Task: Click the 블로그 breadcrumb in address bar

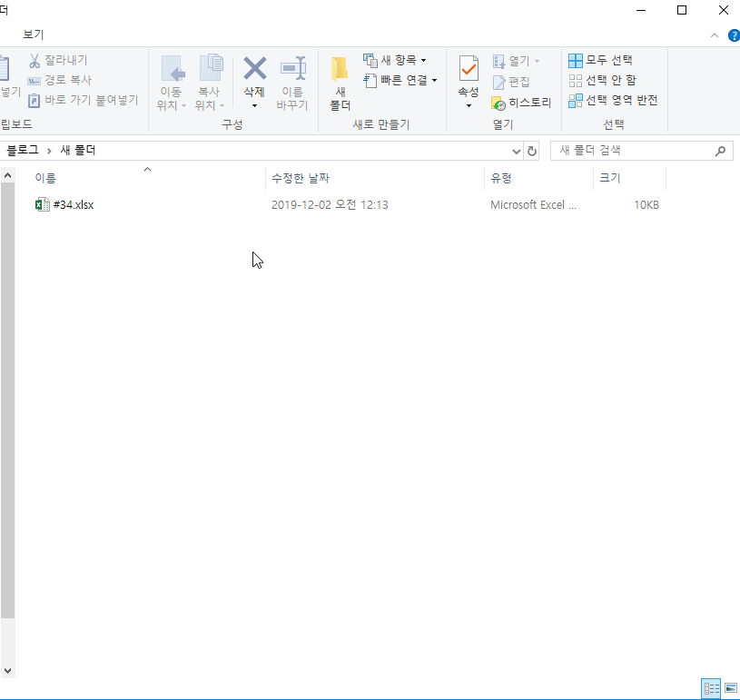Action: [22, 150]
